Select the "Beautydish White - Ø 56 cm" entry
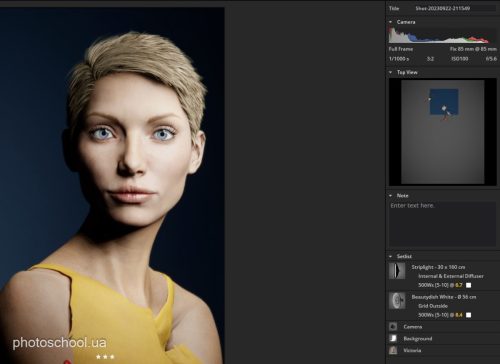Viewport: 500px width, 364px height. click(444, 297)
